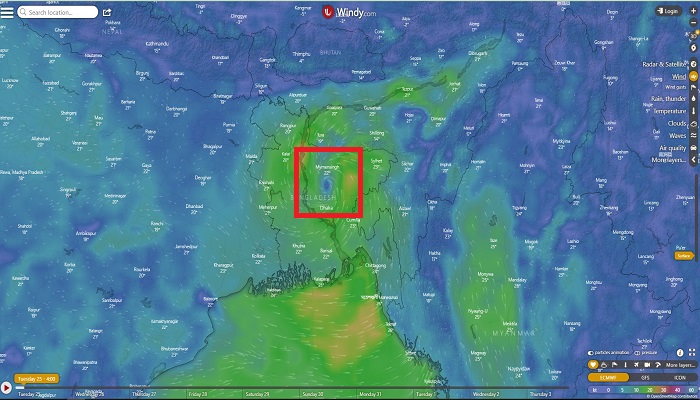Toggle the pressure isolines switch
Viewport: 700px width, 400px height.
(637, 353)
